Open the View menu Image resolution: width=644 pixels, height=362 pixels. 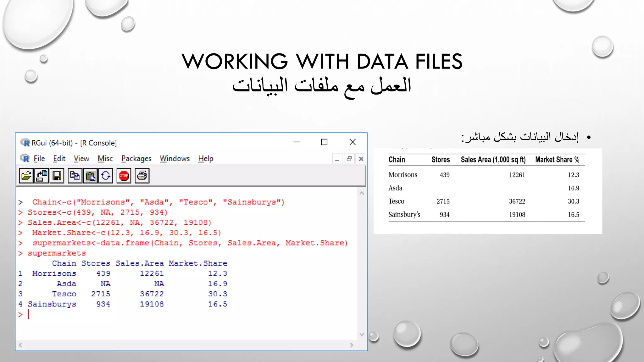tap(81, 159)
